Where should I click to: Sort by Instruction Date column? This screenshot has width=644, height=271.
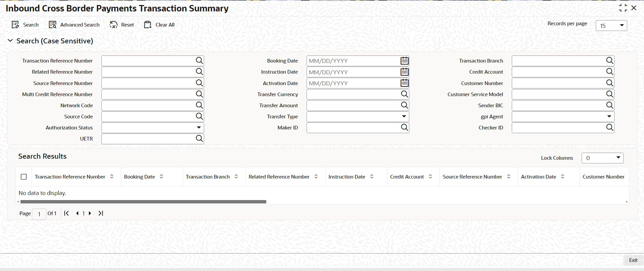pos(372,177)
